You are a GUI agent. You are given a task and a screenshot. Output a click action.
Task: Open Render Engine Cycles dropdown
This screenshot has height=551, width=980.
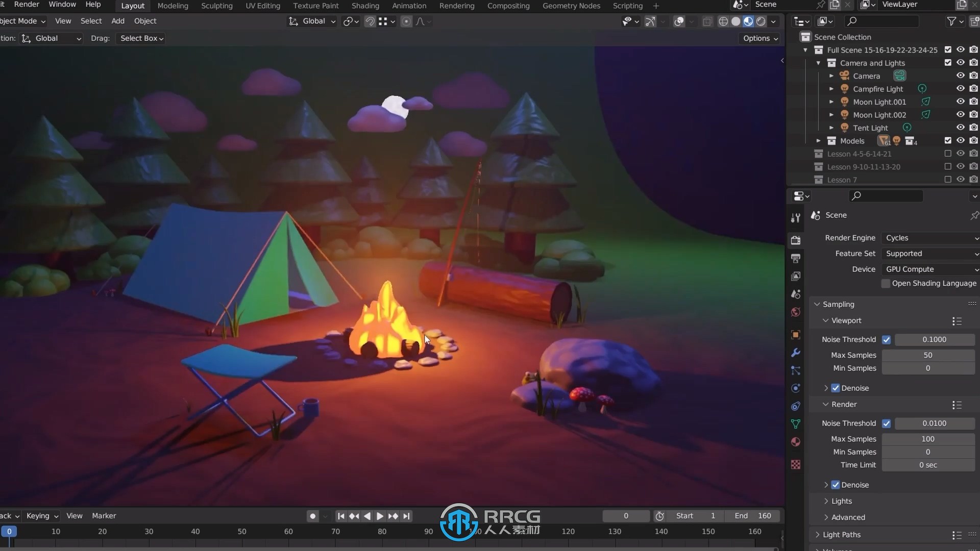pos(931,238)
